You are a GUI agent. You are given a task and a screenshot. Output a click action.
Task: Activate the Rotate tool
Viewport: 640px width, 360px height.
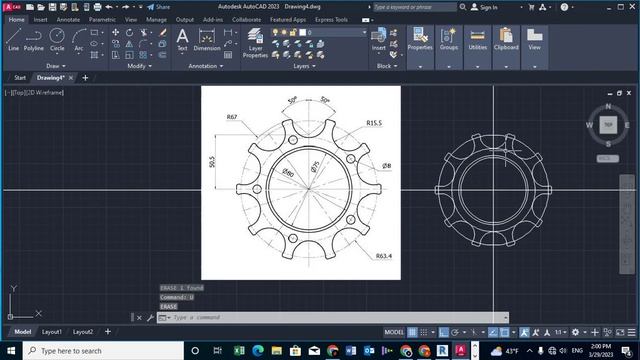[x=129, y=33]
